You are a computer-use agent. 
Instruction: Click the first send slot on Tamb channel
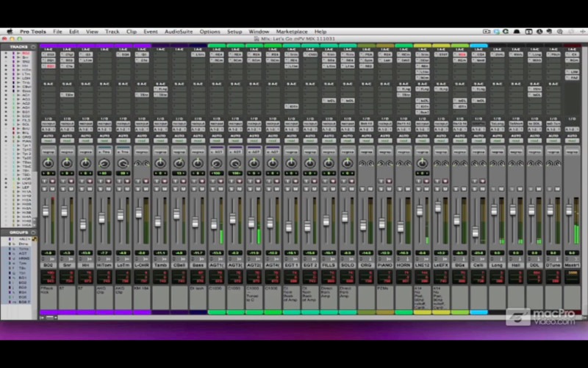160,89
